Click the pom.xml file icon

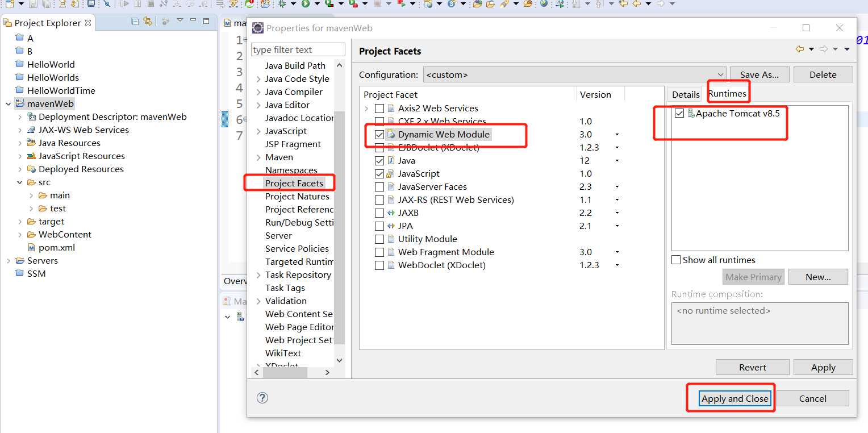pyautogui.click(x=32, y=248)
